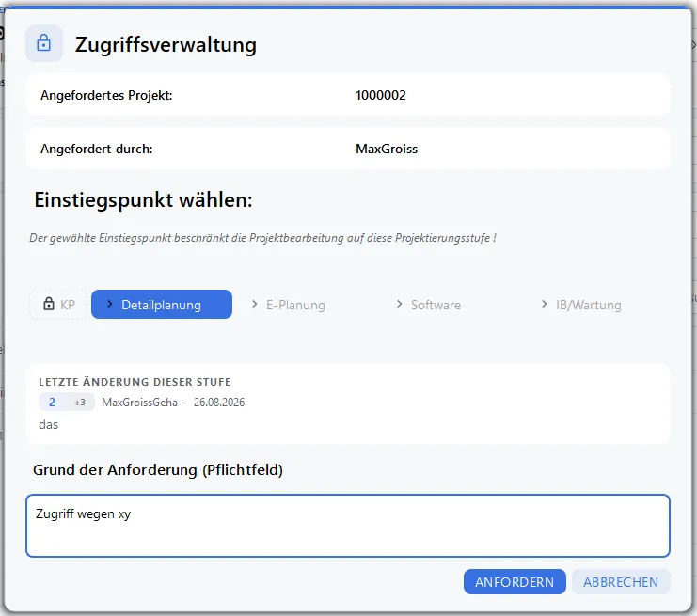Choose the E-Planung entry point
The height and width of the screenshot is (616, 697).
[295, 305]
